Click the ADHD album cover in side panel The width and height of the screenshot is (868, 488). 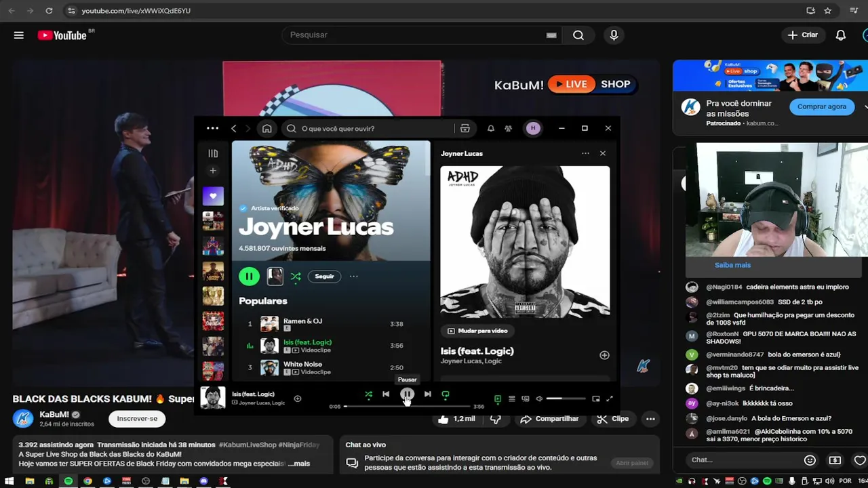click(525, 242)
